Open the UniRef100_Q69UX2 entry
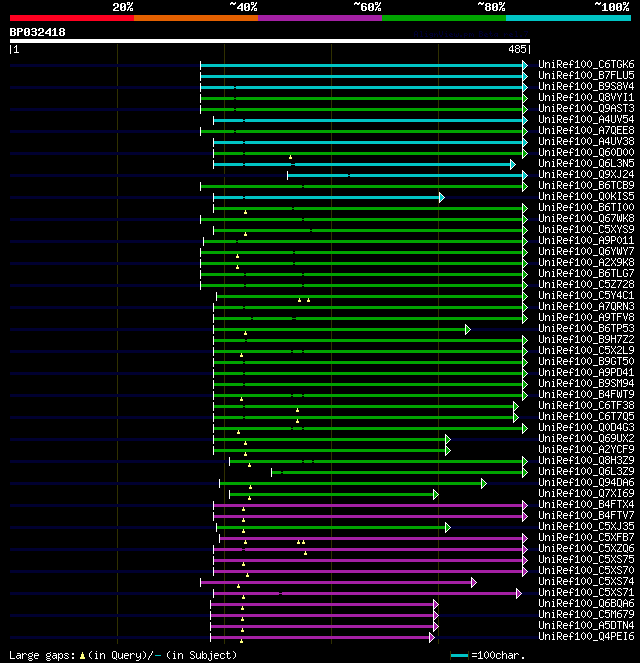Image resolution: width=640 pixels, height=663 pixels. click(586, 438)
